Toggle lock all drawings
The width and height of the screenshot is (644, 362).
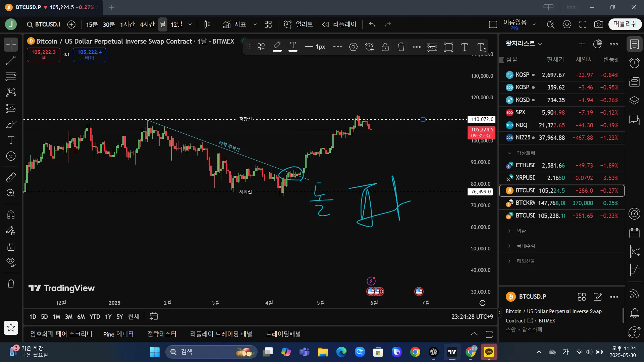(x=11, y=247)
